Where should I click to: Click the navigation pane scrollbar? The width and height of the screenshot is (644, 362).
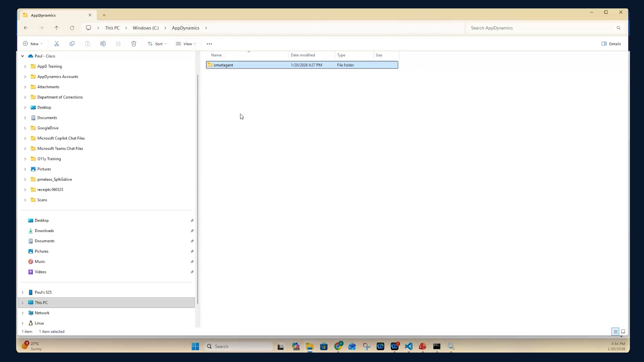click(198, 189)
